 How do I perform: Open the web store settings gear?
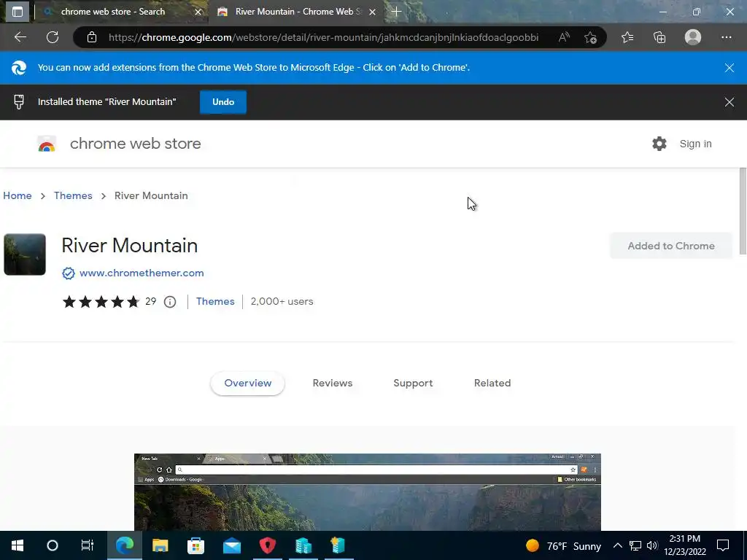[x=659, y=144]
